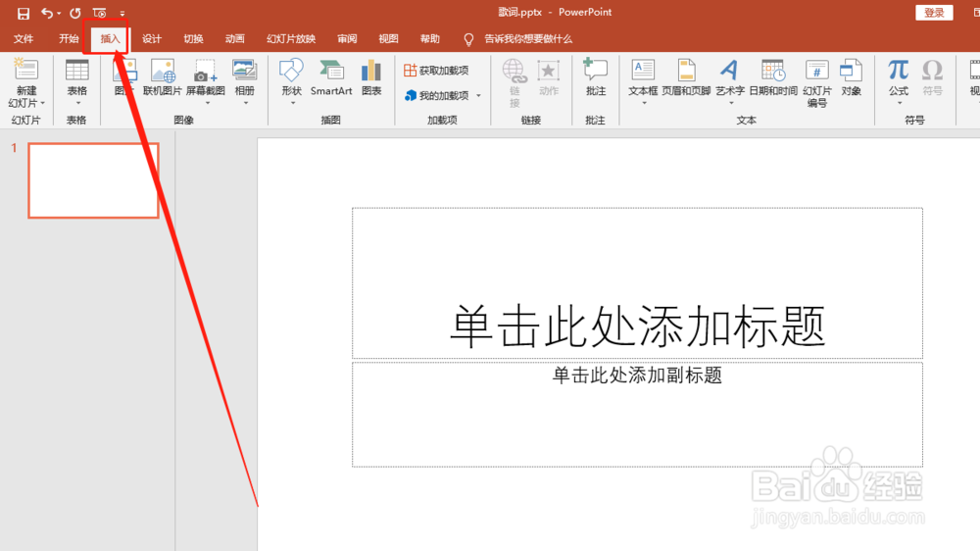Click the 告诉我你想要做什么 search box
980x551 pixels.
[x=527, y=39]
